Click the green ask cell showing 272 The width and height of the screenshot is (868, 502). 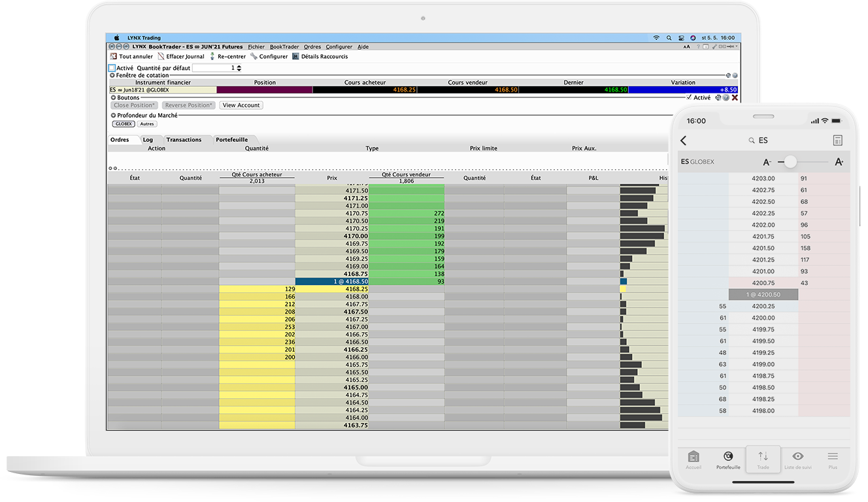(407, 214)
